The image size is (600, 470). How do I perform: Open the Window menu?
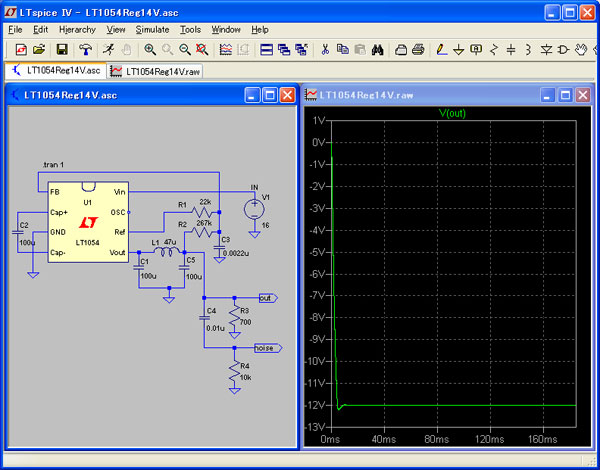point(226,29)
